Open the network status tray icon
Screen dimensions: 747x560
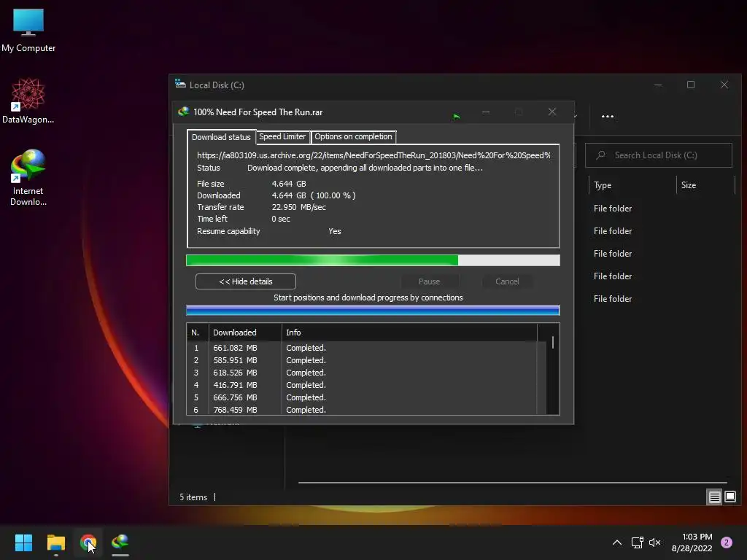(637, 542)
